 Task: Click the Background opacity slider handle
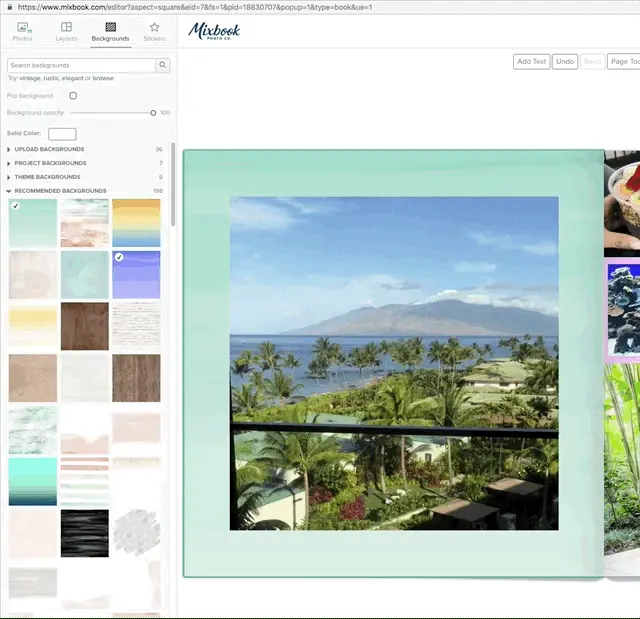click(153, 113)
